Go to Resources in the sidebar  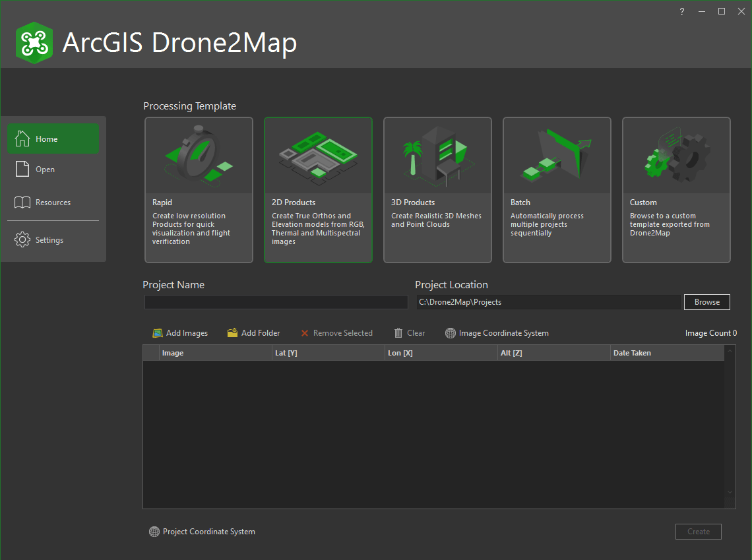(53, 202)
